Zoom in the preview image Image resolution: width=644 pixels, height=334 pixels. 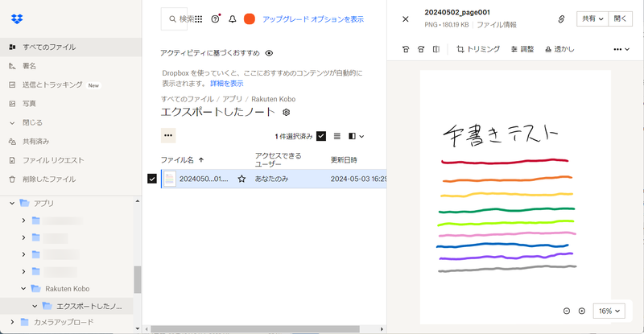[x=581, y=311]
